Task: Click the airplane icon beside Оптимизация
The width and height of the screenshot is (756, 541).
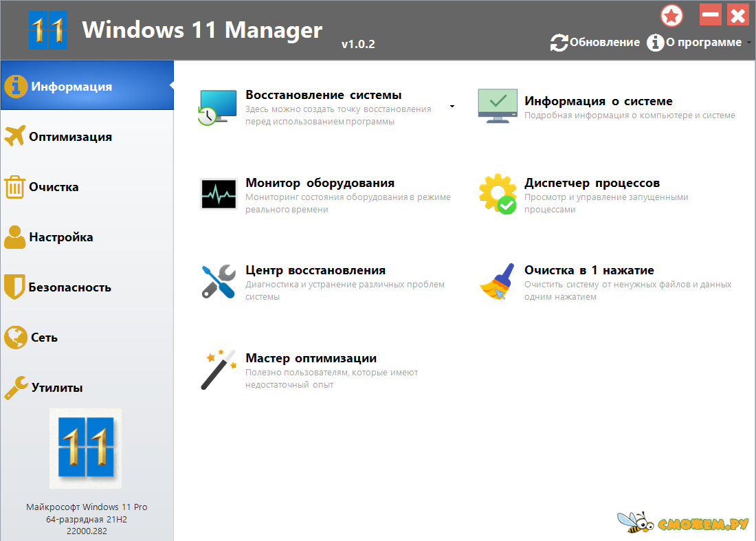Action: (x=14, y=136)
